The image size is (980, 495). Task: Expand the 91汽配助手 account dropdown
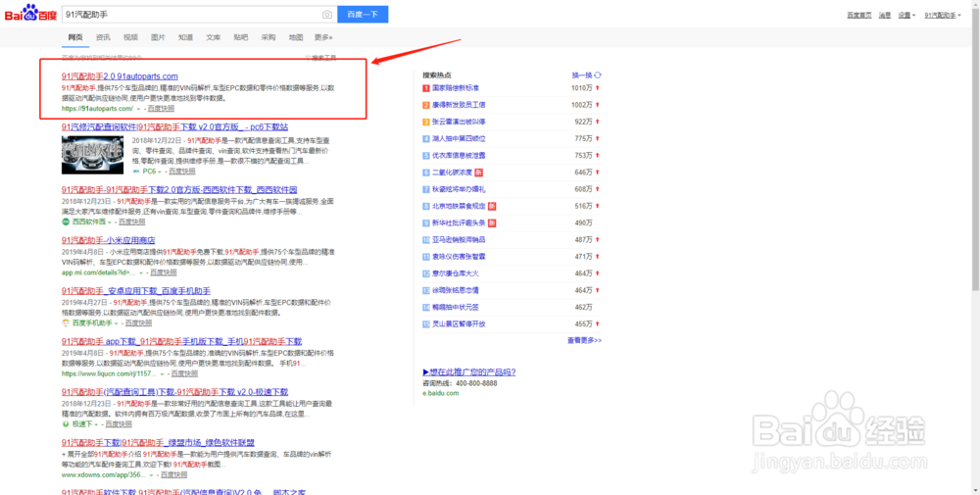[943, 15]
